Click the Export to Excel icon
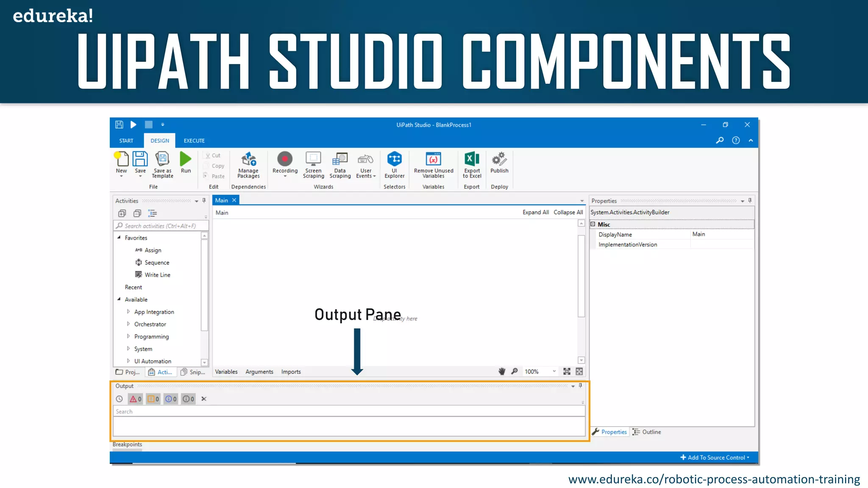Screen dimensions: 868x488 coord(472,159)
